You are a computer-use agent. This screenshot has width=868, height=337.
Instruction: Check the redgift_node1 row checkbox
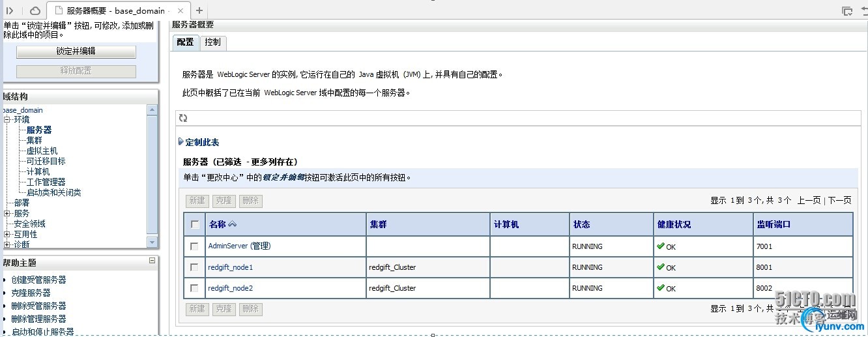194,267
